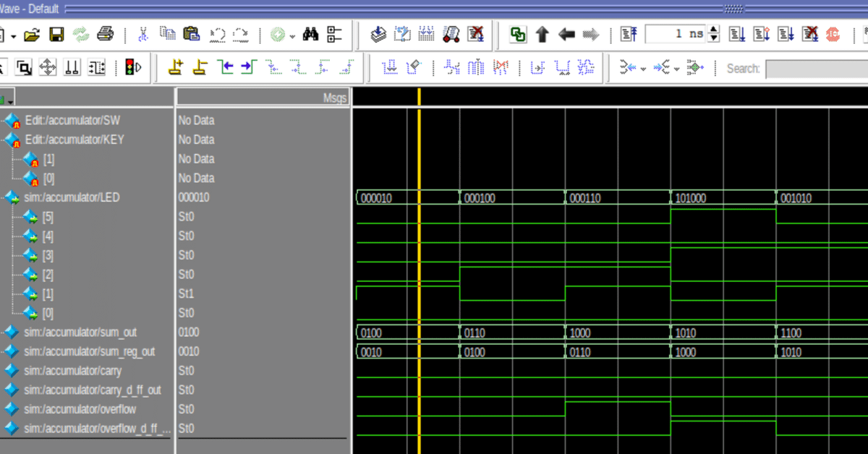
Task: Go up one level with up arrow
Action: (542, 35)
